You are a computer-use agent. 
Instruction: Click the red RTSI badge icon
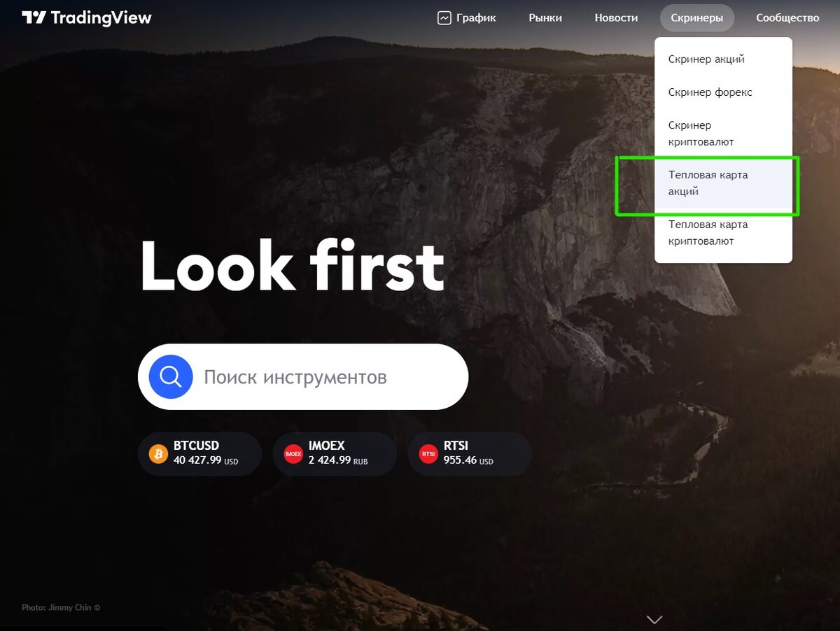point(428,454)
